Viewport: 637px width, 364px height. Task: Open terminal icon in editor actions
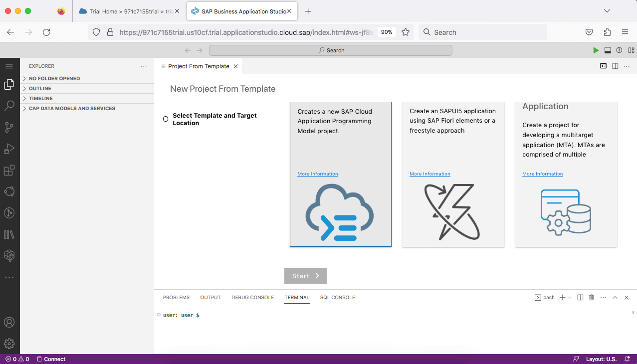(603, 66)
